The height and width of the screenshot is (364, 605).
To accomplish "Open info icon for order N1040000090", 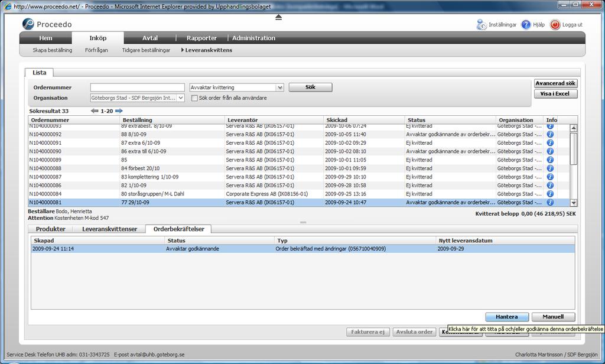I will point(550,151).
